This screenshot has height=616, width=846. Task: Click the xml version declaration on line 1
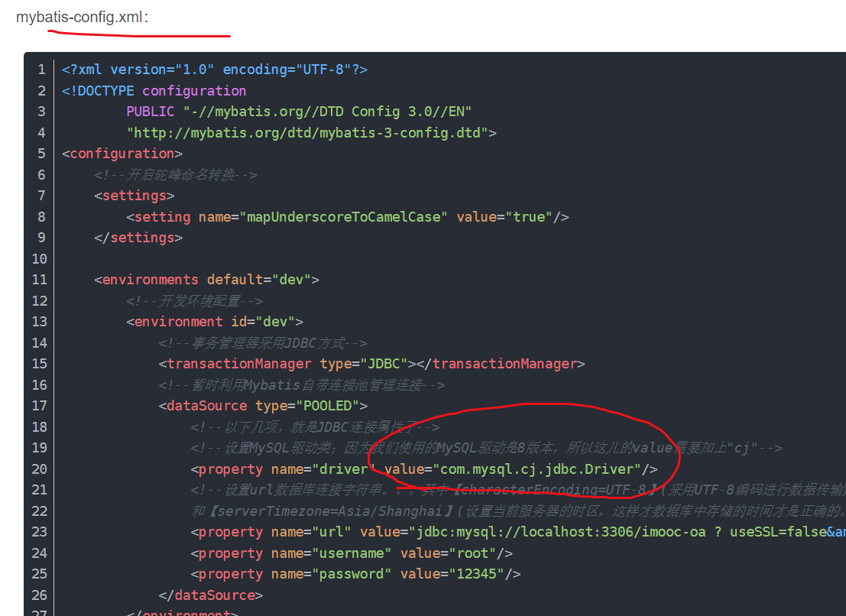[x=215, y=70]
